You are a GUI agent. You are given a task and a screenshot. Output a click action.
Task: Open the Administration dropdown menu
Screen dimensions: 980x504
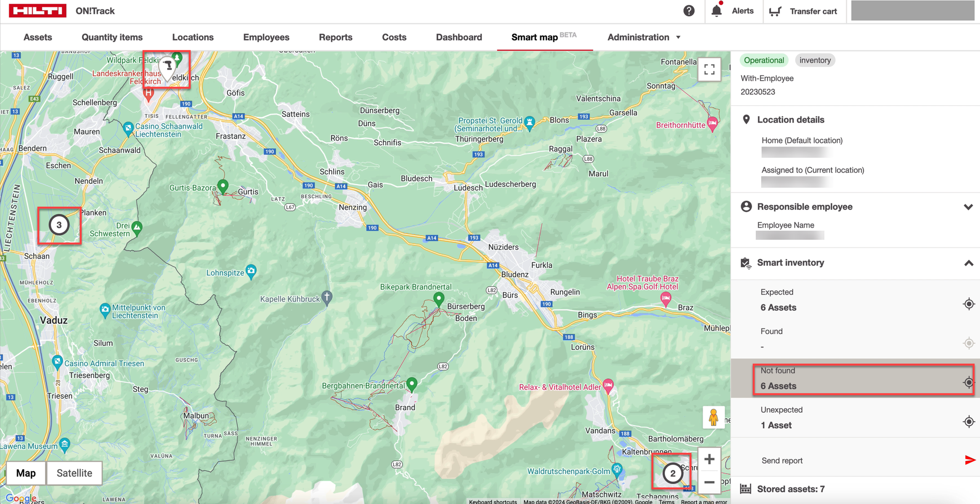644,37
